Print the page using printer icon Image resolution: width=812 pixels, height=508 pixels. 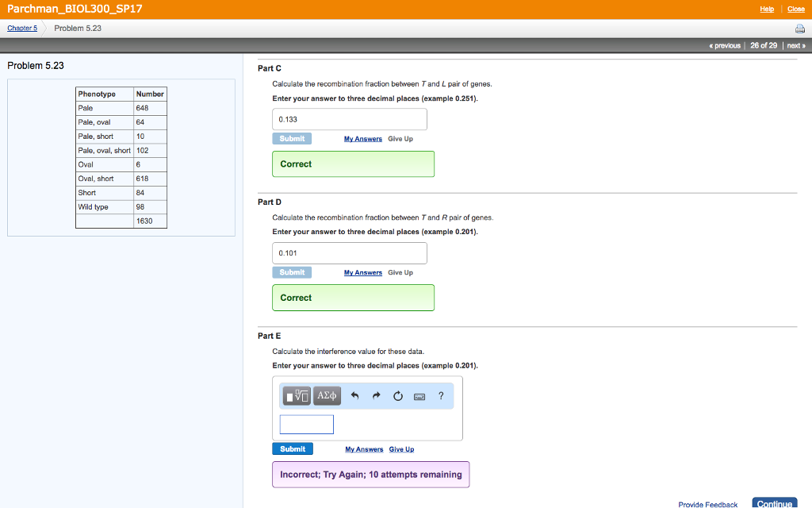(799, 29)
